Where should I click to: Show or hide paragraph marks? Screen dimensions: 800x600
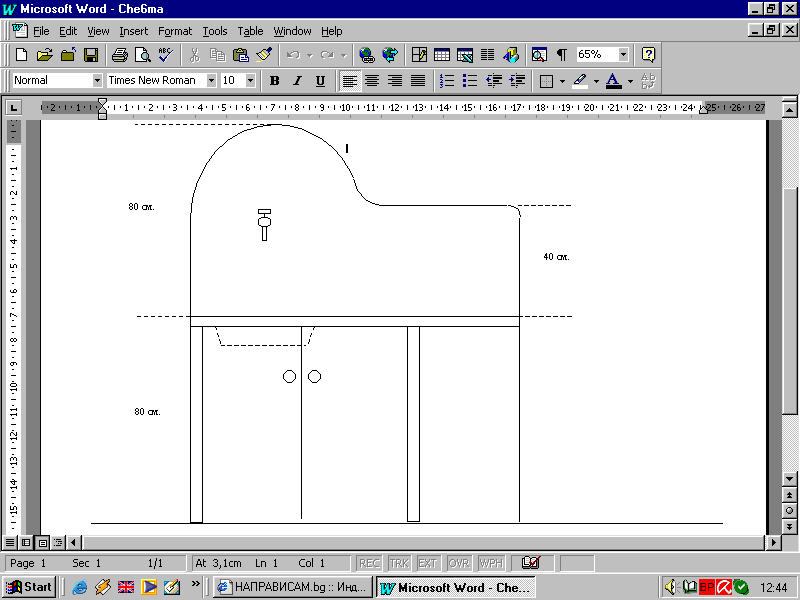[x=562, y=55]
